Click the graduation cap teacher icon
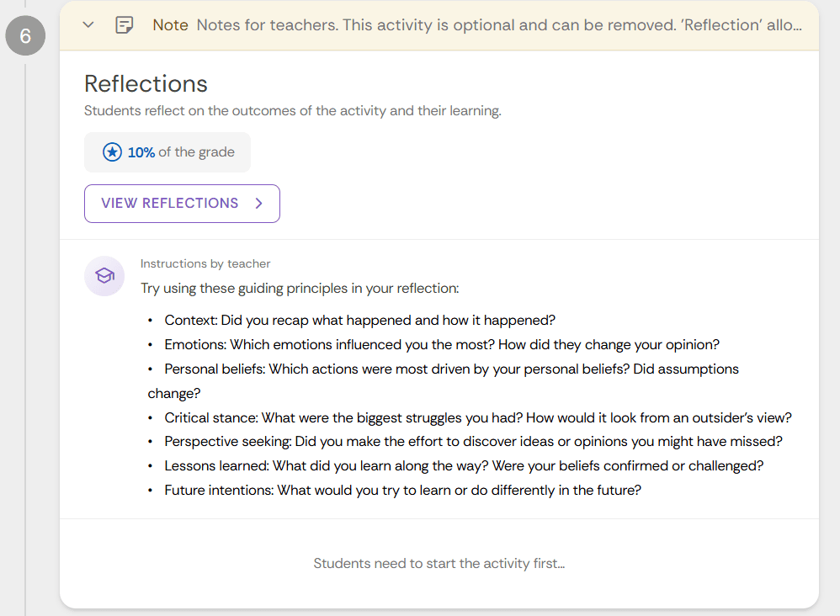 104,276
